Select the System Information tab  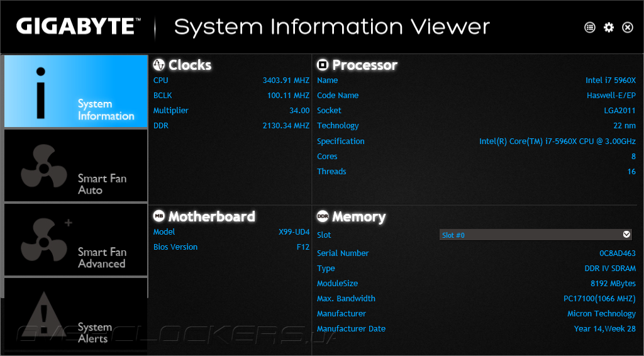[x=76, y=91]
